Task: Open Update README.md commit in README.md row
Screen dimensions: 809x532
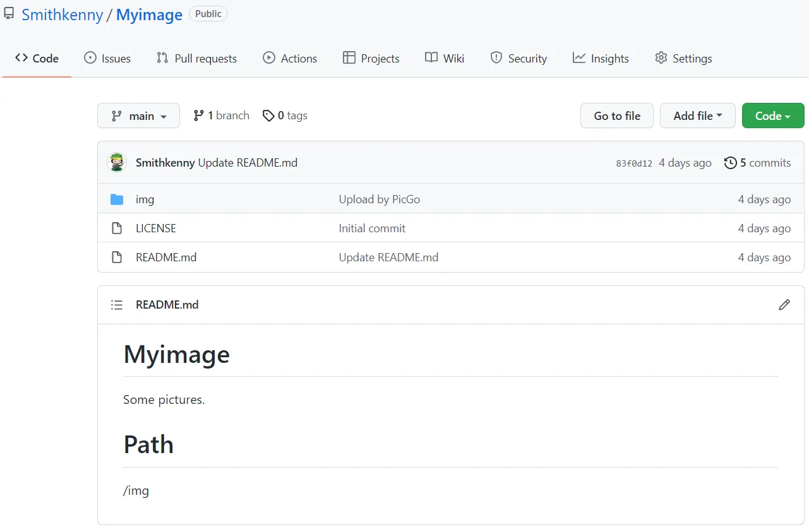Action: [388, 257]
